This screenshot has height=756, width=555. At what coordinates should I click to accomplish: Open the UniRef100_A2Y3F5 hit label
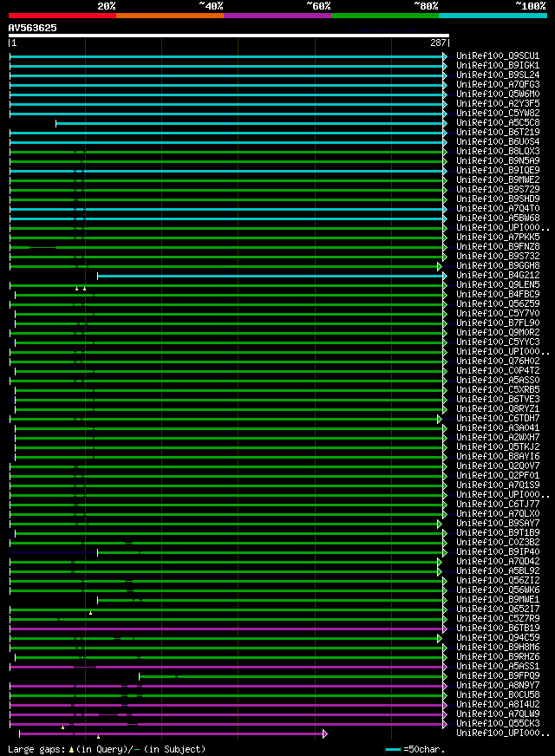tap(498, 104)
